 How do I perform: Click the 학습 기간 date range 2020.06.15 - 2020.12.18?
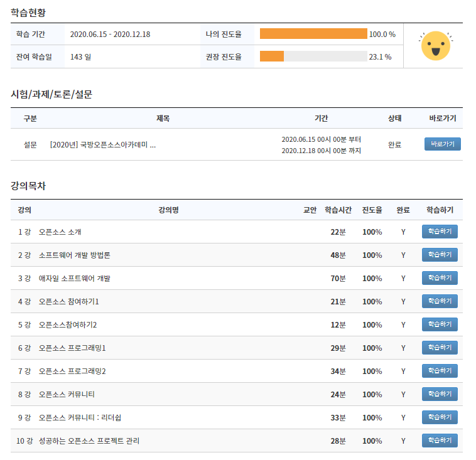pyautogui.click(x=110, y=35)
